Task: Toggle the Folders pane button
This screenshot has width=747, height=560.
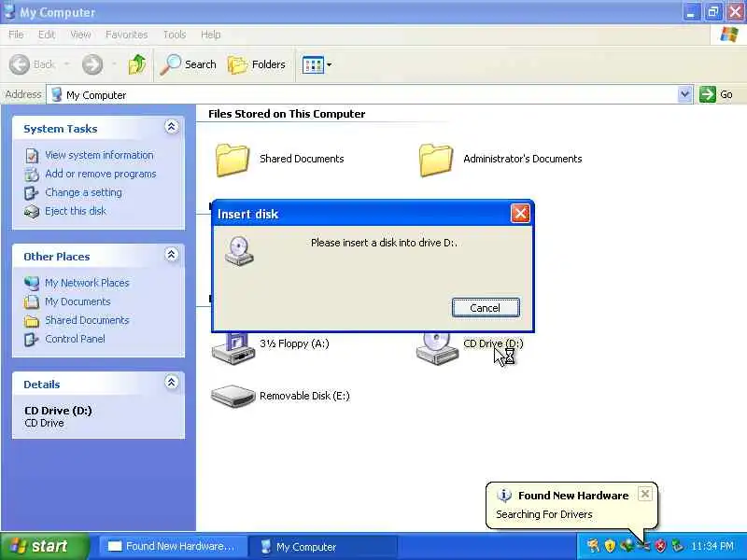Action: tap(256, 64)
